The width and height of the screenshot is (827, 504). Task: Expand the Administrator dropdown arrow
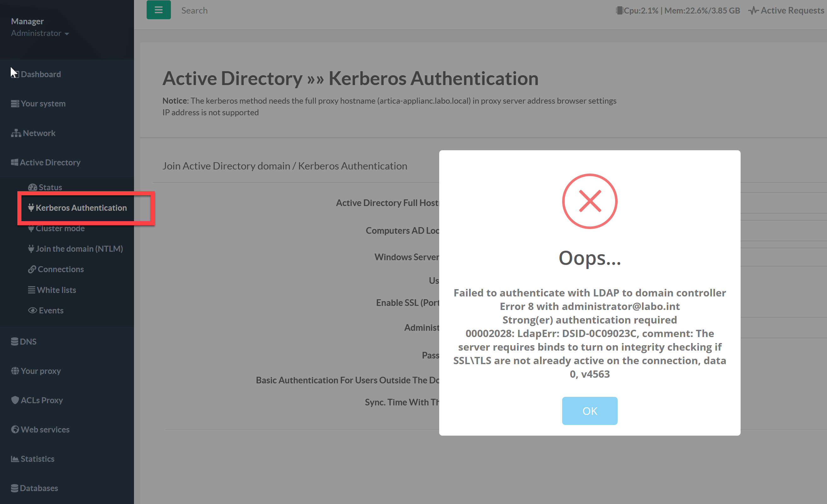pos(67,33)
